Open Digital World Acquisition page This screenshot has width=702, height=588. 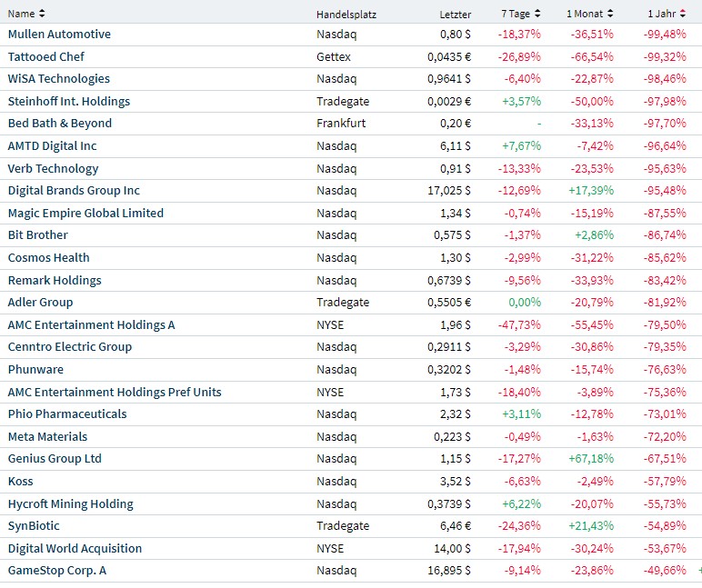click(75, 548)
